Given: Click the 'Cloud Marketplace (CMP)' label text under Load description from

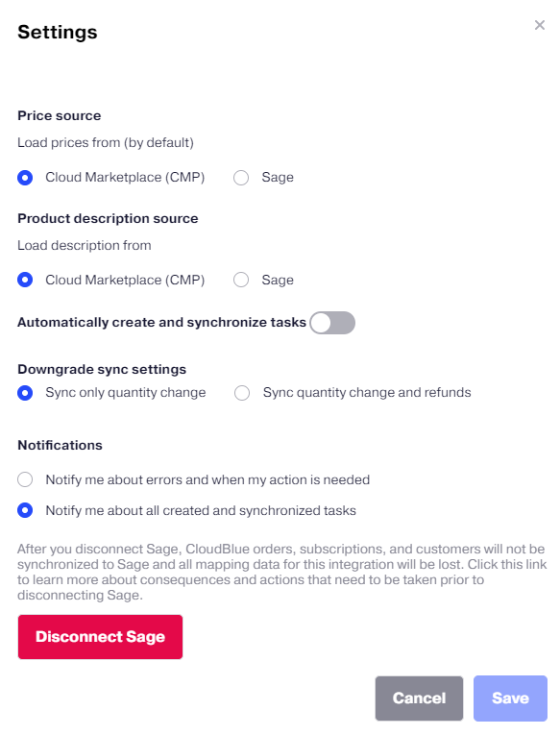Looking at the screenshot, I should click(x=125, y=280).
